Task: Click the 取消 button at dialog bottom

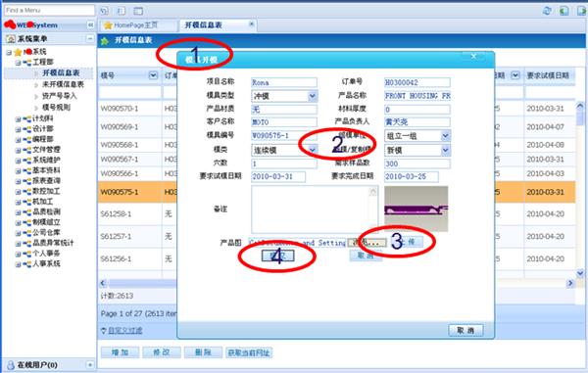Action: pos(465,330)
